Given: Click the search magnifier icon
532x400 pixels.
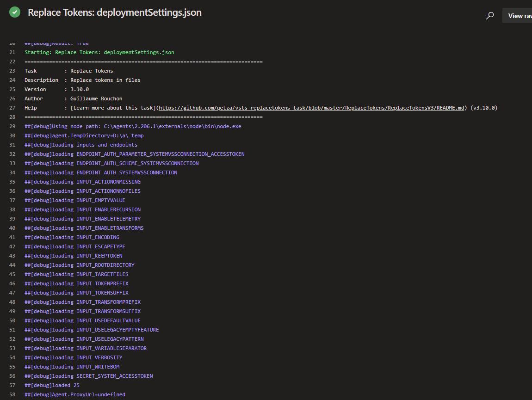Looking at the screenshot, I should 490,15.
